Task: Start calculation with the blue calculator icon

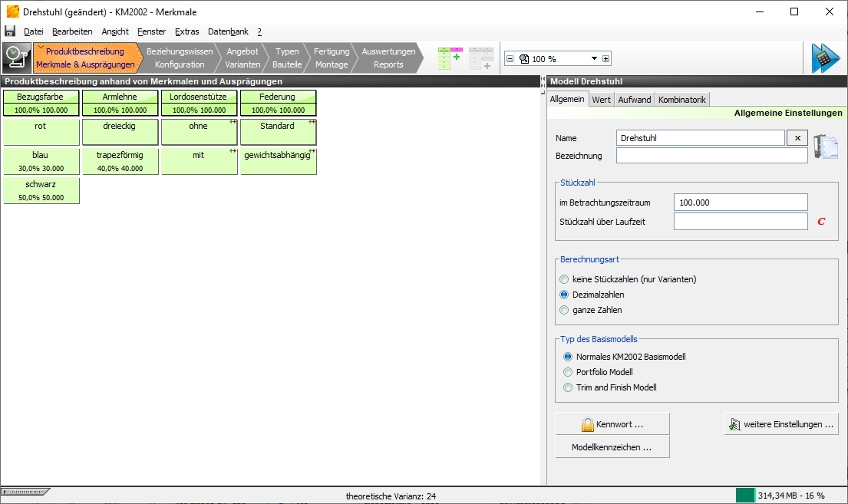Action: (825, 58)
